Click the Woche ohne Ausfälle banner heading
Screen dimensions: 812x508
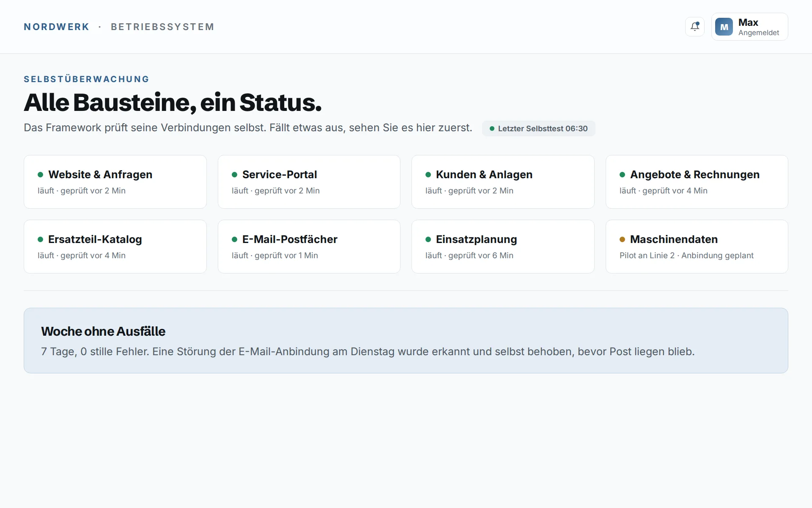(103, 331)
